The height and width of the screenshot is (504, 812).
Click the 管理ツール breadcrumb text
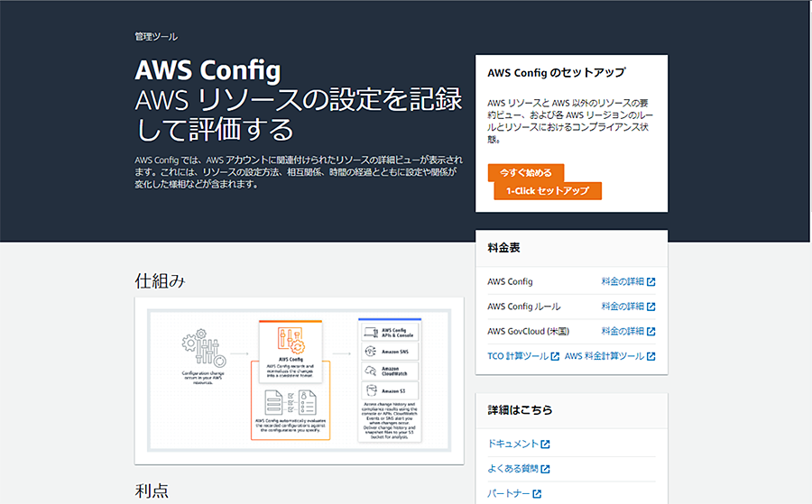pos(156,37)
